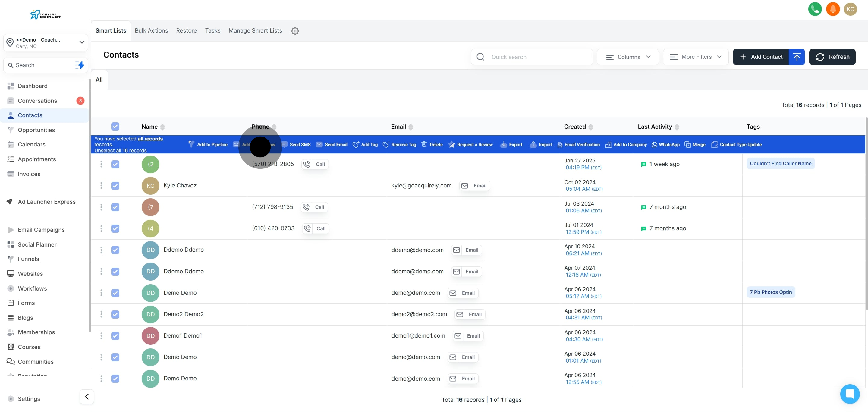Image resolution: width=868 pixels, height=412 pixels.
Task: Click the Merge contacts icon
Action: pos(687,145)
